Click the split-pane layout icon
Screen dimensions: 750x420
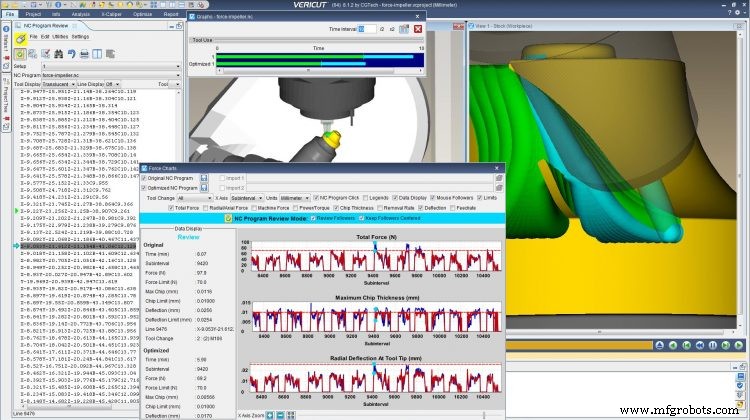click(x=97, y=54)
